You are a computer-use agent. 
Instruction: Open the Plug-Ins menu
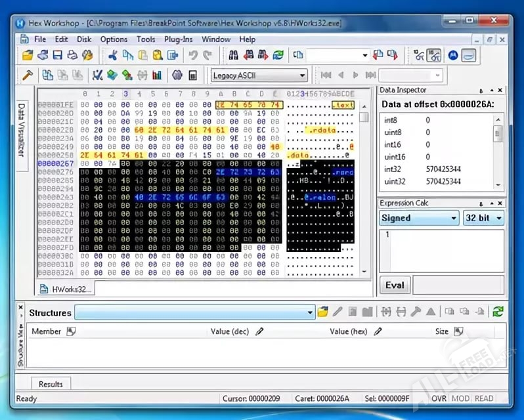click(178, 39)
